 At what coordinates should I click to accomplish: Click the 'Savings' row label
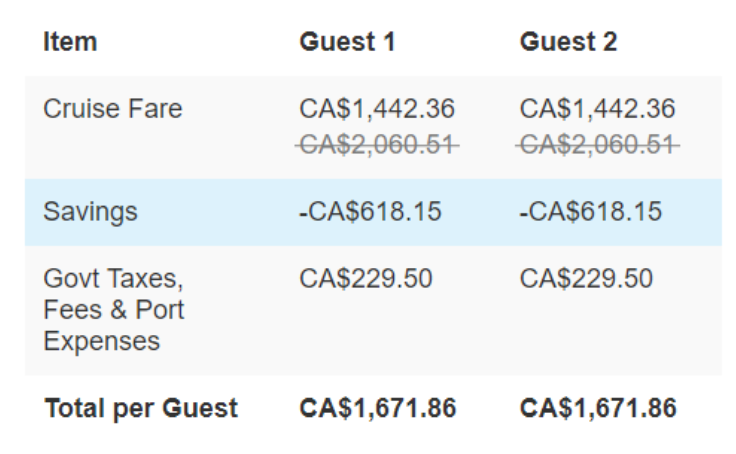pyautogui.click(x=90, y=212)
